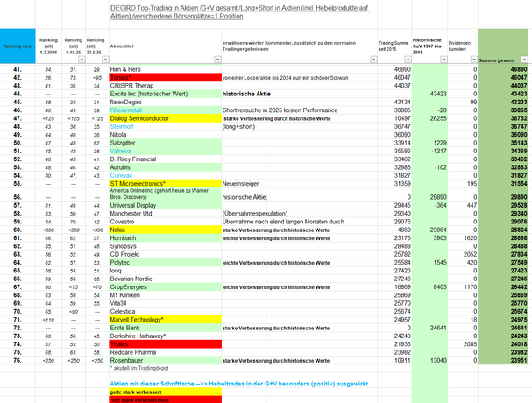Click the red '*rot: stark verschlechtert' legend cell

[166, 399]
